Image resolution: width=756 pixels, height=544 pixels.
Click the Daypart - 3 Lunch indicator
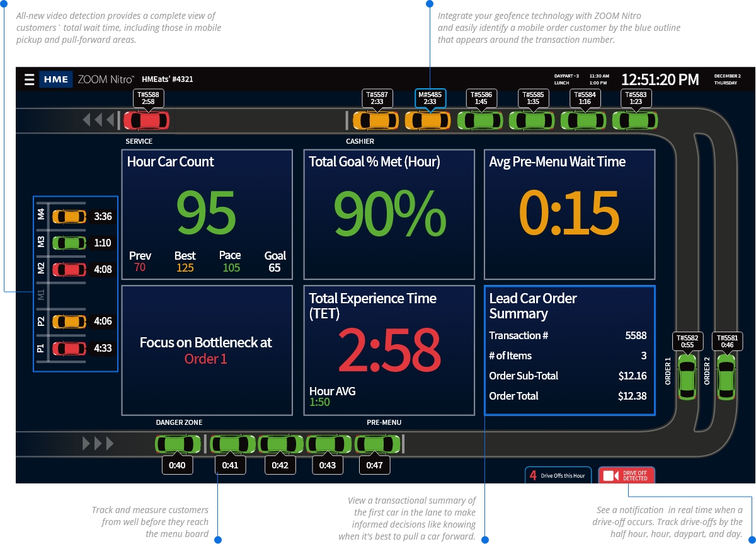coord(566,79)
